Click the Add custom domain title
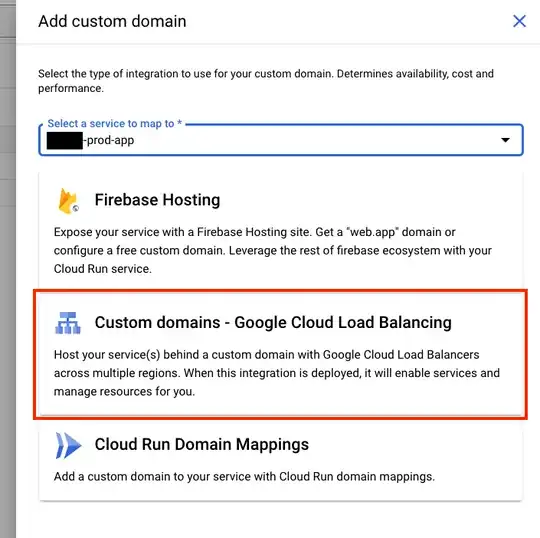Viewport: 540px width, 538px height. point(112,21)
